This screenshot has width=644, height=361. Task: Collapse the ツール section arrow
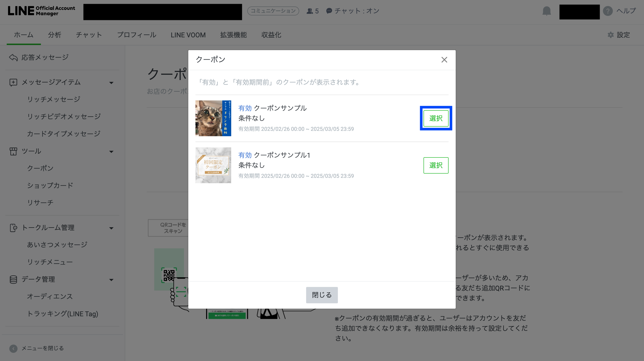(111, 152)
